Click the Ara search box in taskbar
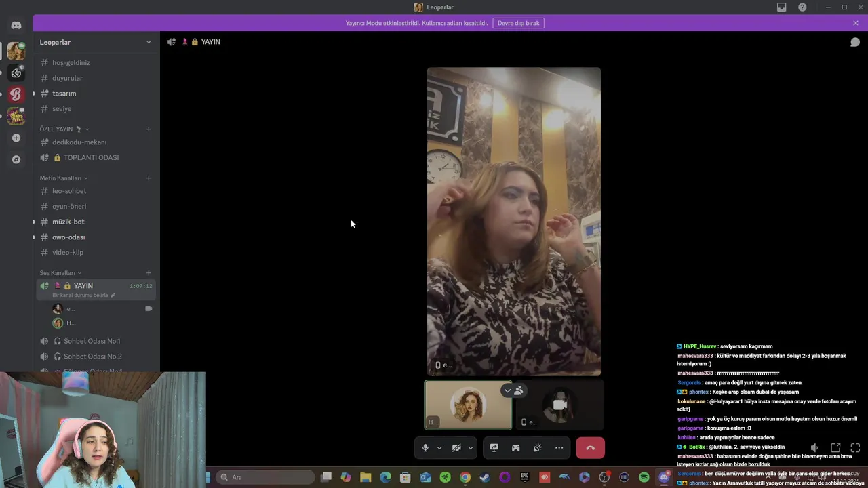868x488 pixels. (266, 477)
